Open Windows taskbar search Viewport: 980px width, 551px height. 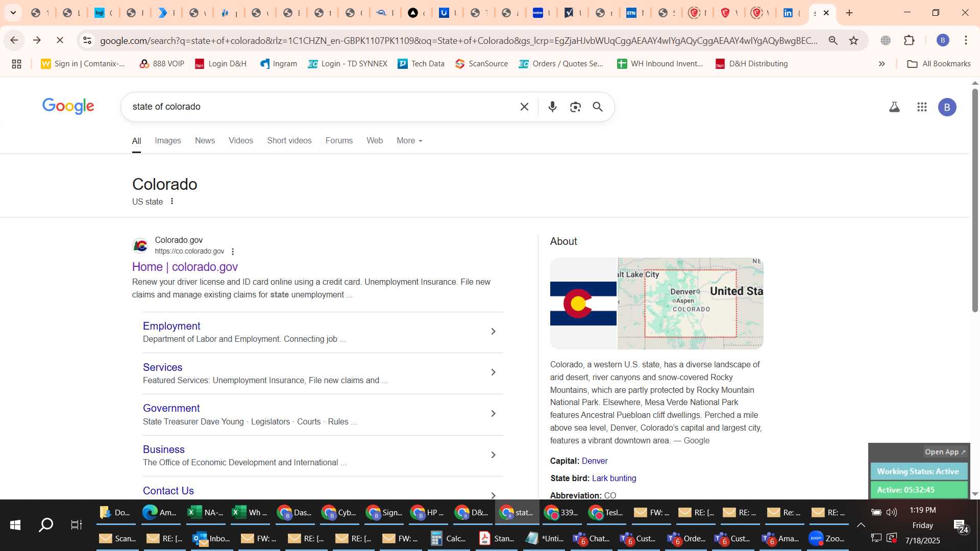46,525
